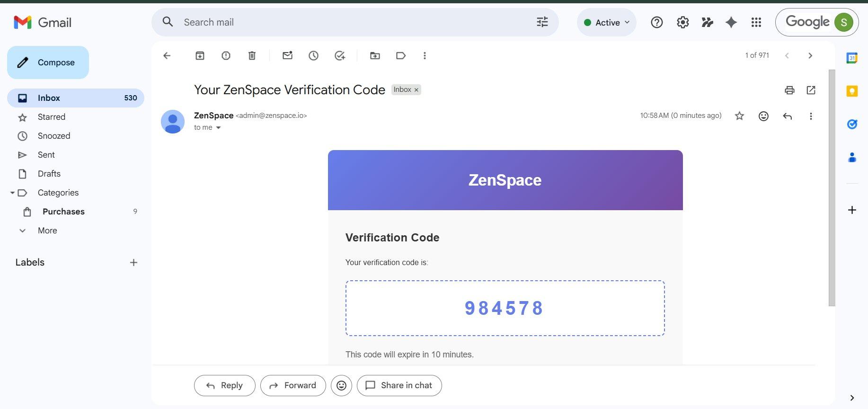Open the Move to folder icon
The width and height of the screenshot is (868, 409).
[x=375, y=56]
